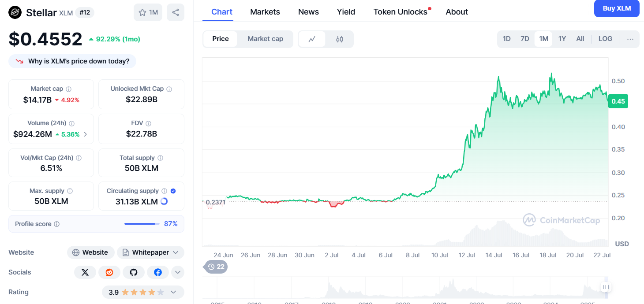Click the 92.29% (1mo) change text
Image resolution: width=644 pixels, height=304 pixels.
coord(118,39)
